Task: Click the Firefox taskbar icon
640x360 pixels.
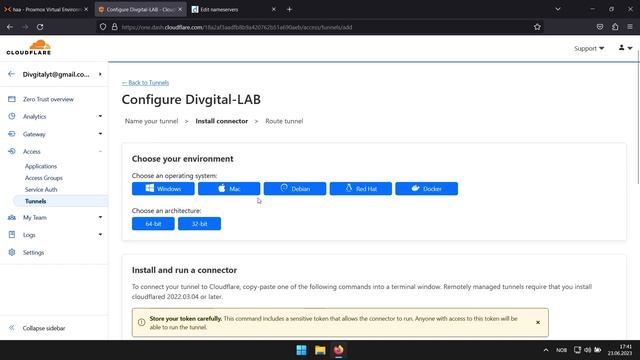Action: 338,350
